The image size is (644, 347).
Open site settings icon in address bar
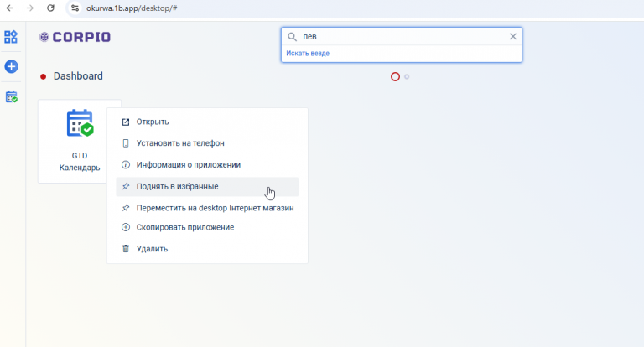tap(75, 8)
